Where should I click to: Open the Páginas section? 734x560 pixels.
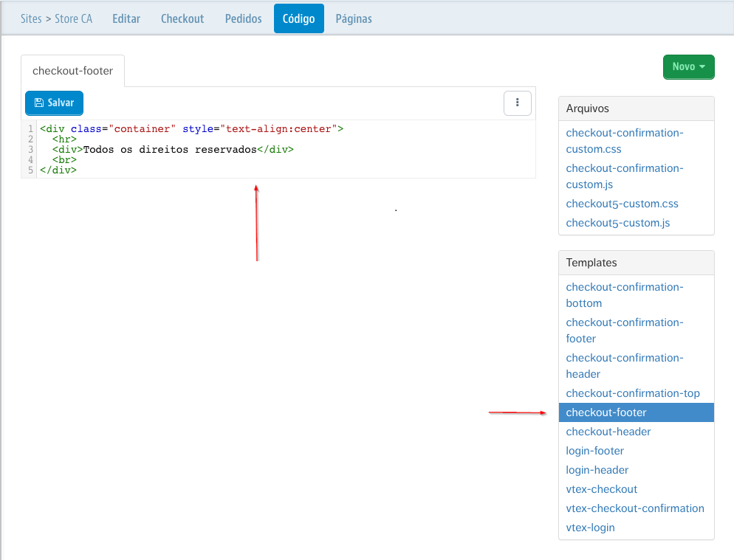click(x=353, y=18)
